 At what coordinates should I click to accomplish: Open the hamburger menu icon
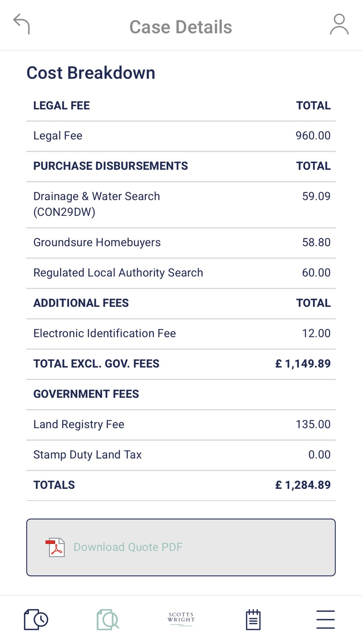pos(325,619)
